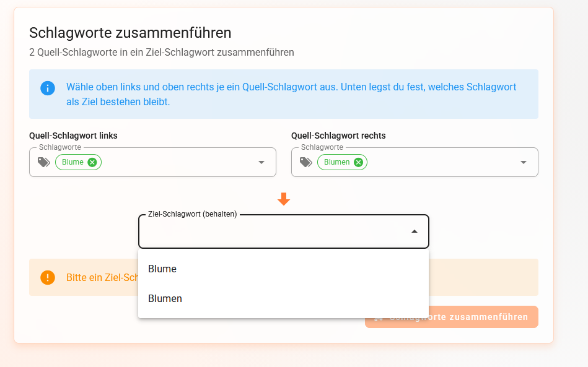This screenshot has width=588, height=367.
Task: Open the left Schlagworte dropdown arrow
Action: coord(261,162)
